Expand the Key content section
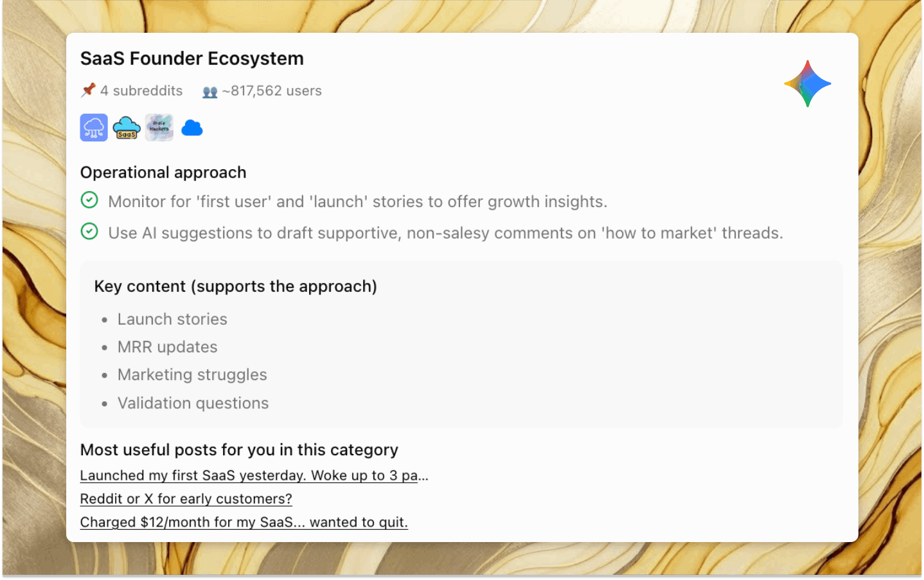 pos(235,286)
